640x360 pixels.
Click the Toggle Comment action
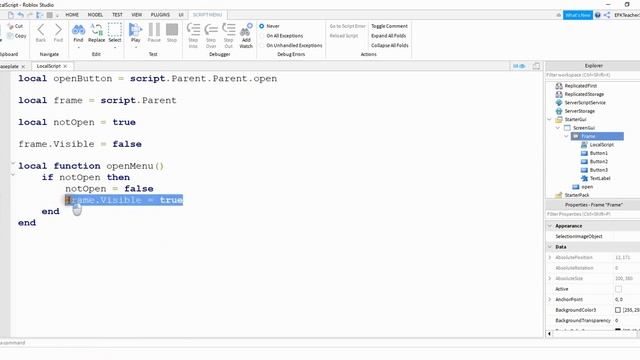pos(389,26)
